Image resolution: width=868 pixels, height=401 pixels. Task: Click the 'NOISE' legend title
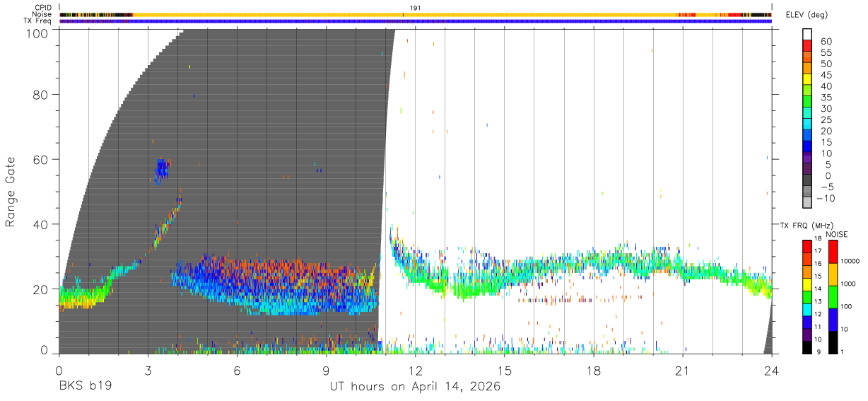tap(836, 235)
